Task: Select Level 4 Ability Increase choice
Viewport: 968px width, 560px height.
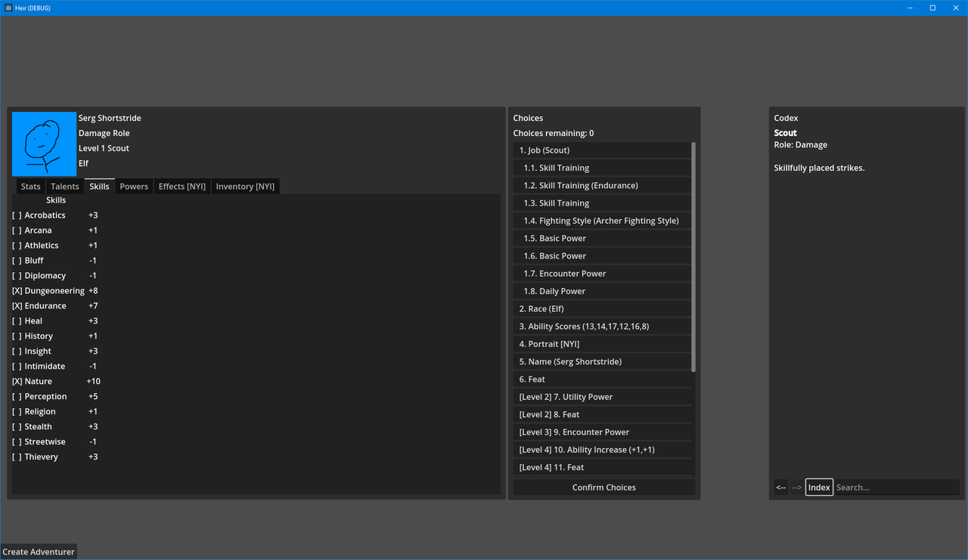Action: coord(602,450)
